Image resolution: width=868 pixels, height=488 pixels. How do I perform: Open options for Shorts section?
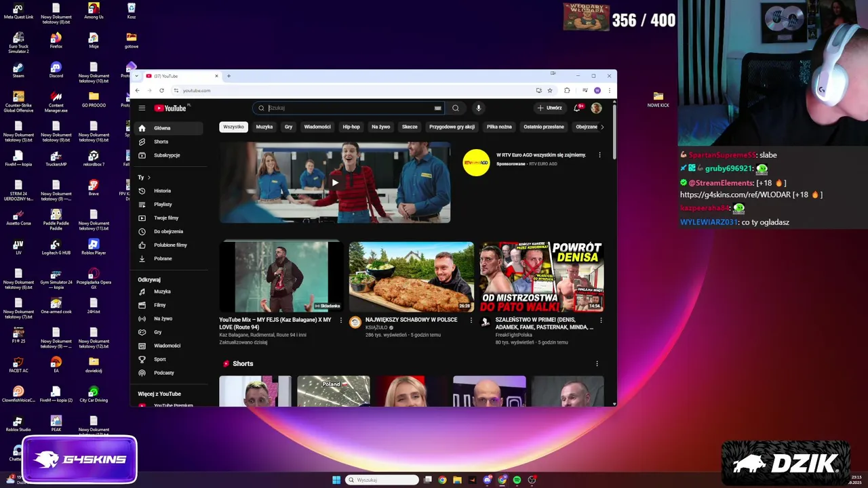click(597, 364)
